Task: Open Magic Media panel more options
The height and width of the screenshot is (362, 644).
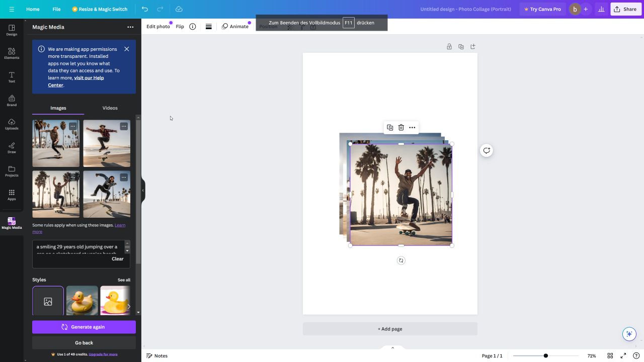Action: pyautogui.click(x=130, y=27)
